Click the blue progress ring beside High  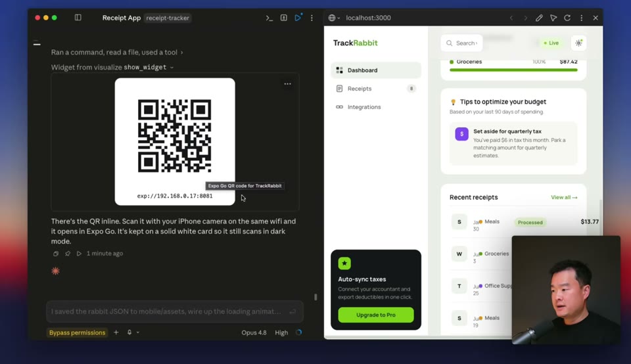(x=298, y=332)
